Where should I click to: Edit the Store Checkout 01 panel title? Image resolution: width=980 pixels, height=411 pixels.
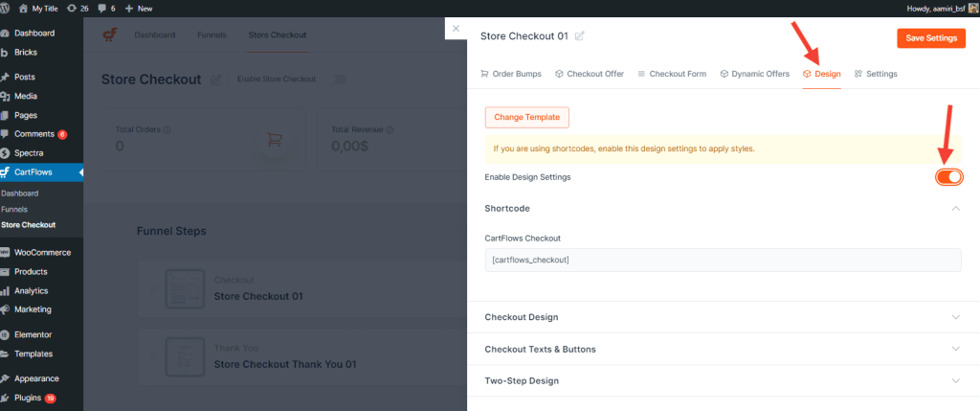pyautogui.click(x=579, y=36)
